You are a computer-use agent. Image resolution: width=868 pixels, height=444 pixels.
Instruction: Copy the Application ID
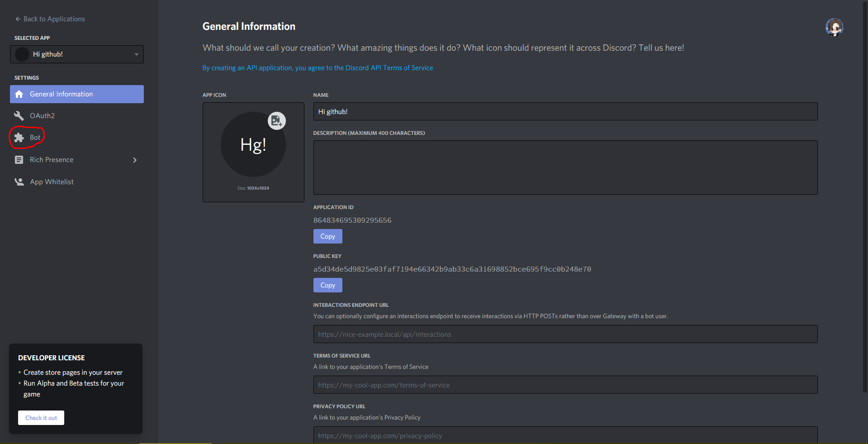click(328, 236)
